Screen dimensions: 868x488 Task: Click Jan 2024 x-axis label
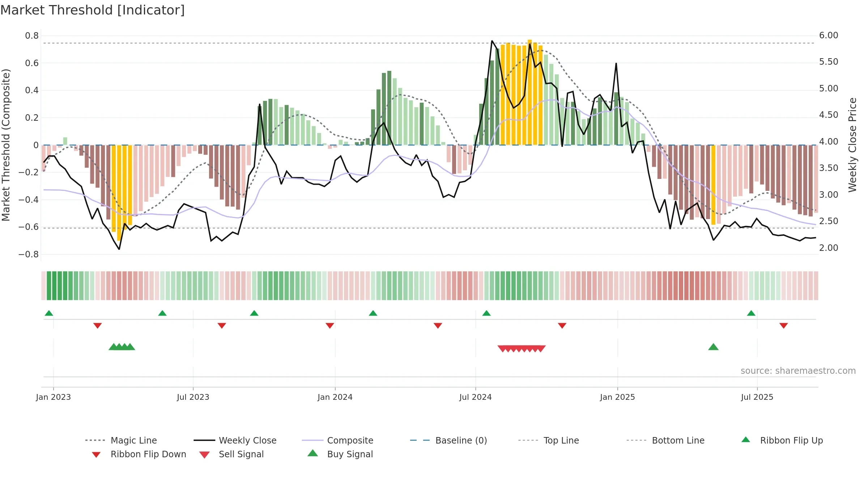335,397
